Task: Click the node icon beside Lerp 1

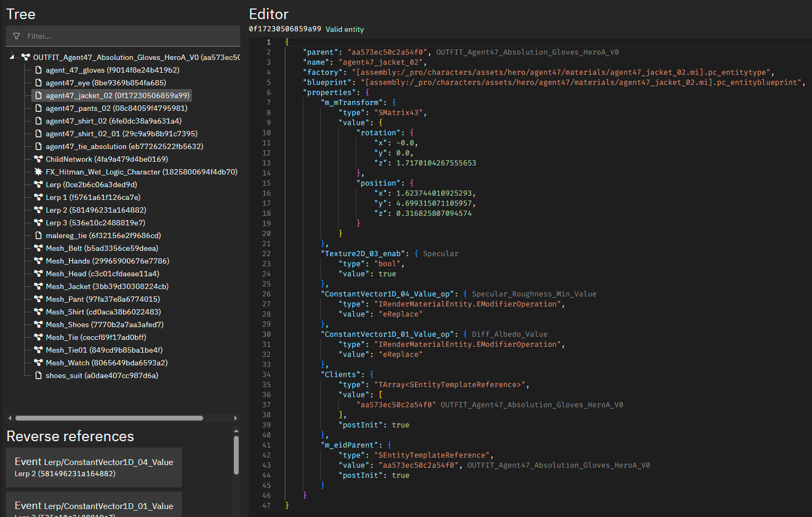Action: [38, 197]
